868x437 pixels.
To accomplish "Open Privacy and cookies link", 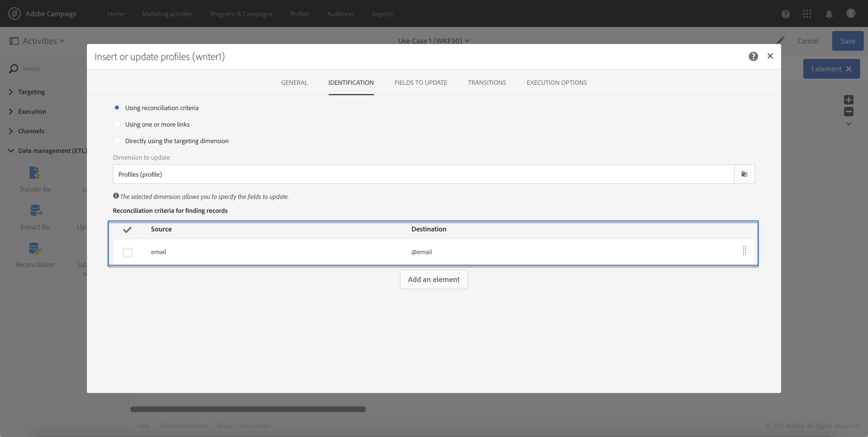I will [244, 426].
